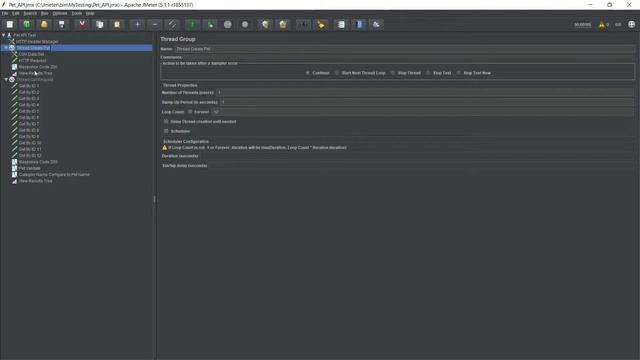The height and width of the screenshot is (360, 640).
Task: Click the Cut scissors toolbar icon
Action: click(82, 24)
